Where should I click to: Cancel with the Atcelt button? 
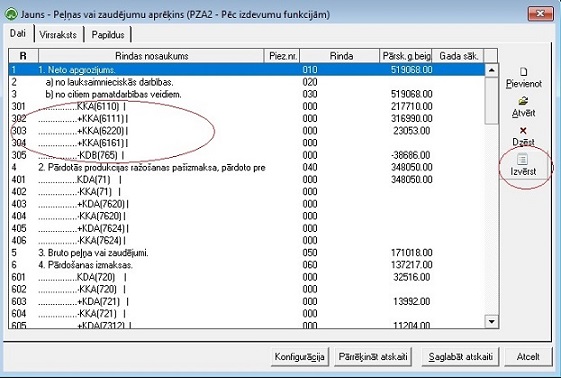(x=528, y=357)
